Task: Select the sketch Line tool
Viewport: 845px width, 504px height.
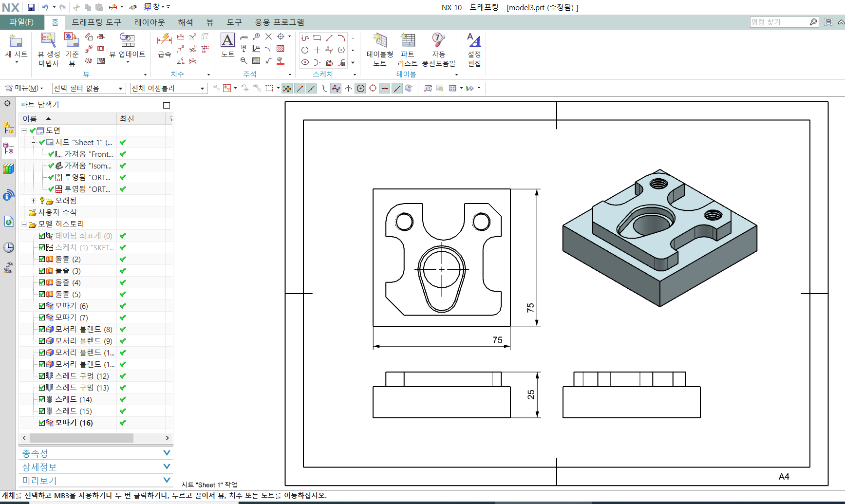Action: click(329, 37)
